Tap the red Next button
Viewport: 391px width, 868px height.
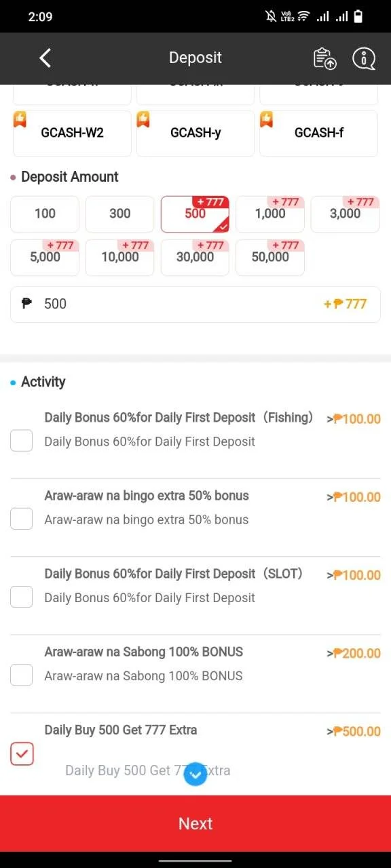tap(195, 823)
